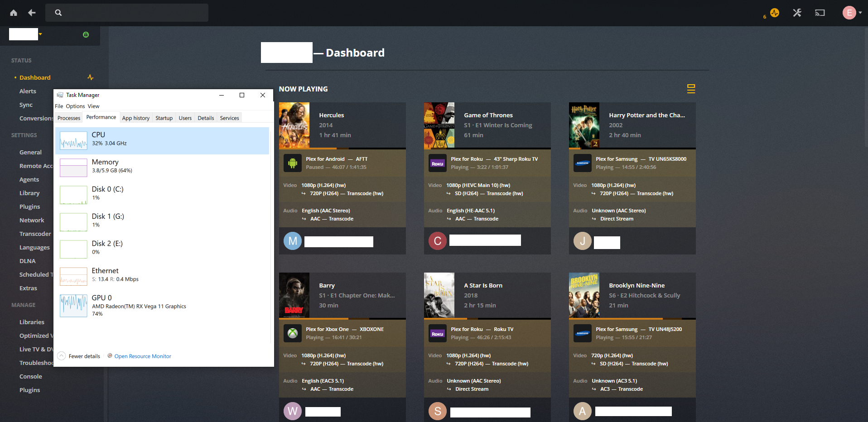This screenshot has width=868, height=422.
Task: Open Task Manager Options menu
Action: [75, 106]
